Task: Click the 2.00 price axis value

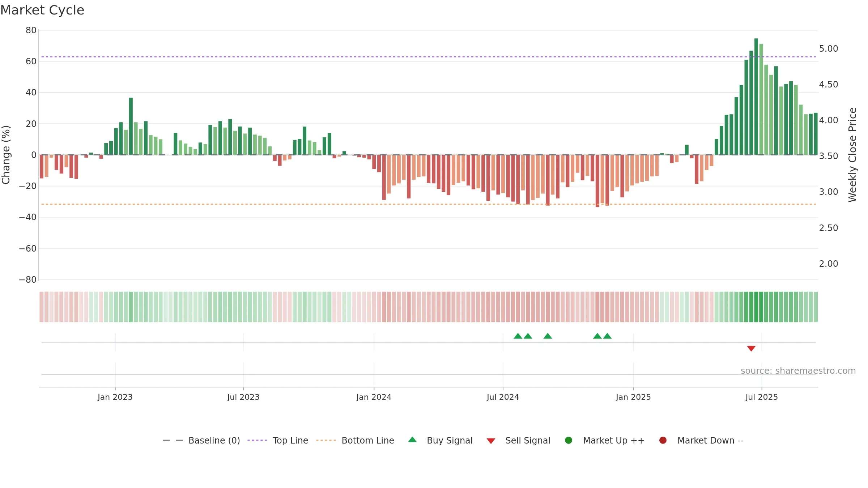Action: coord(829,264)
